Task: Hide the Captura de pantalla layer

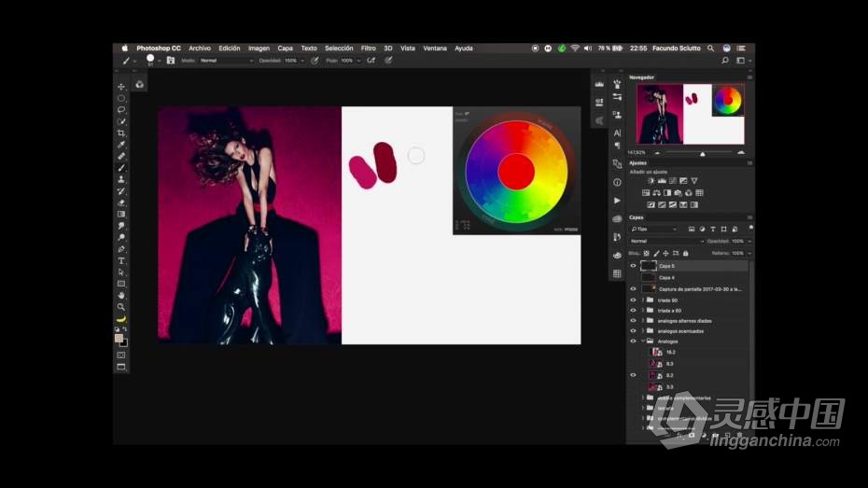Action: [634, 289]
